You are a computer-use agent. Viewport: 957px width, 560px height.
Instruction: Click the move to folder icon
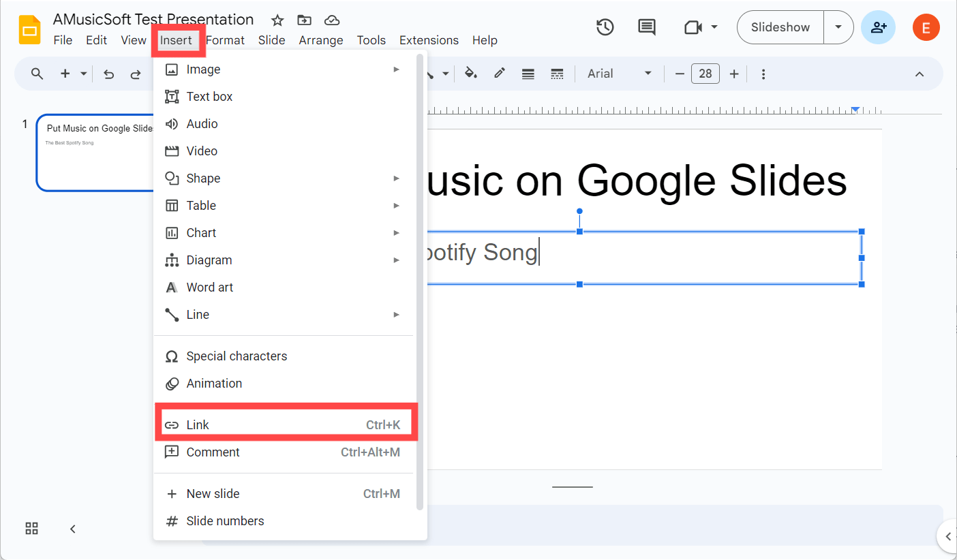304,20
